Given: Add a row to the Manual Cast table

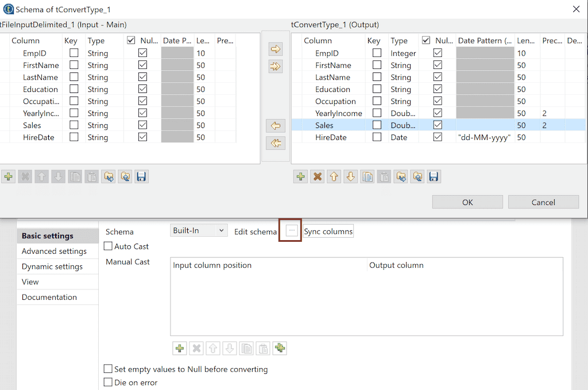Looking at the screenshot, I should [181, 348].
